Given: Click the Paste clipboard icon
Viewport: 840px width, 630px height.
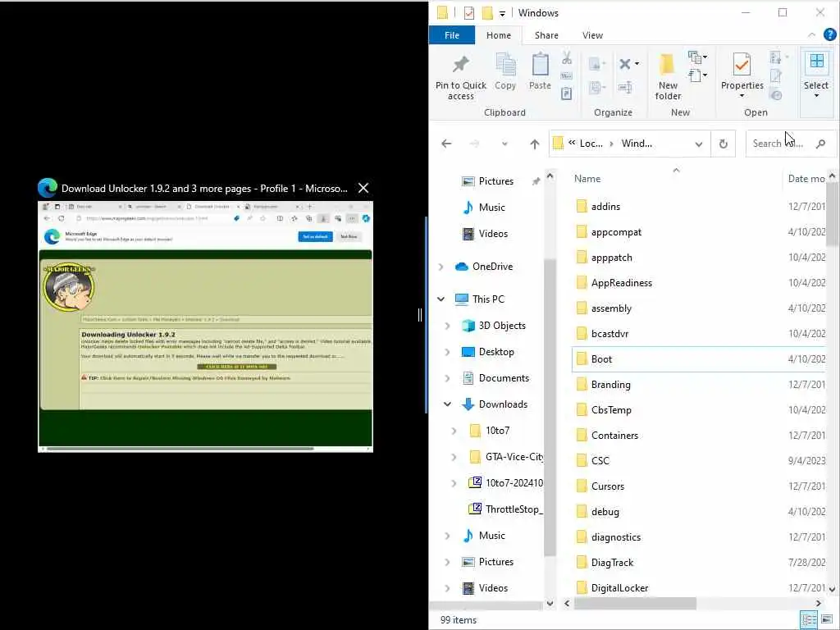Looking at the screenshot, I should tap(540, 64).
